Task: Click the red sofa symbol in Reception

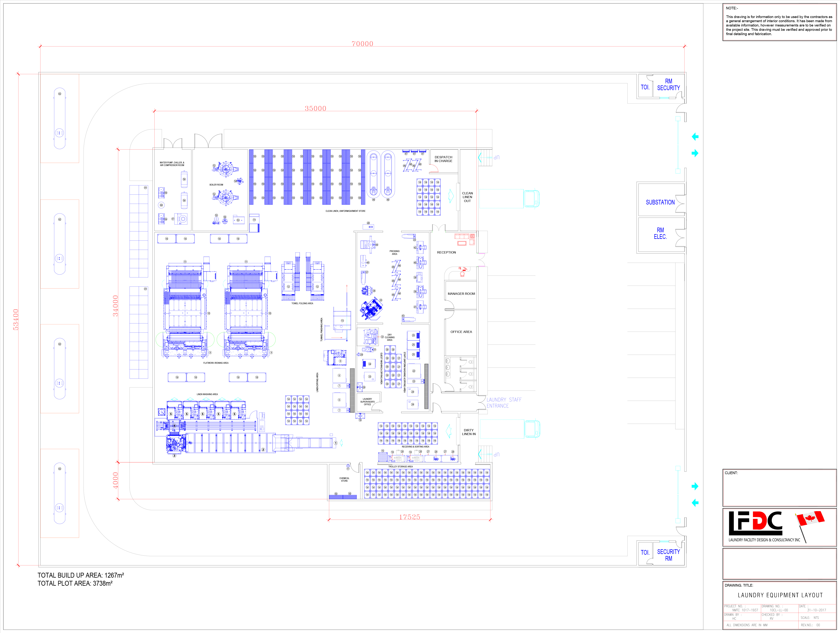Action: click(462, 236)
